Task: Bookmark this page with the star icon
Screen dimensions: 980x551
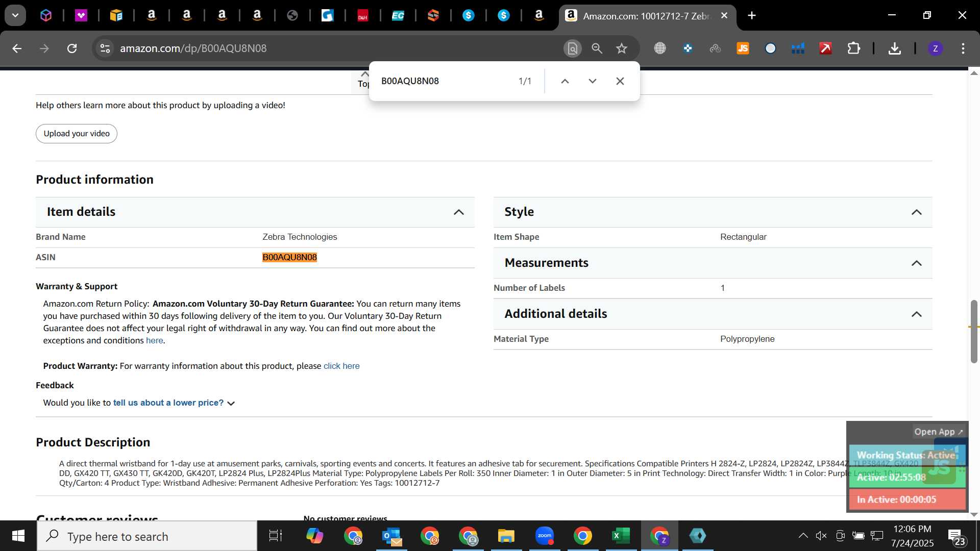Action: tap(621, 48)
